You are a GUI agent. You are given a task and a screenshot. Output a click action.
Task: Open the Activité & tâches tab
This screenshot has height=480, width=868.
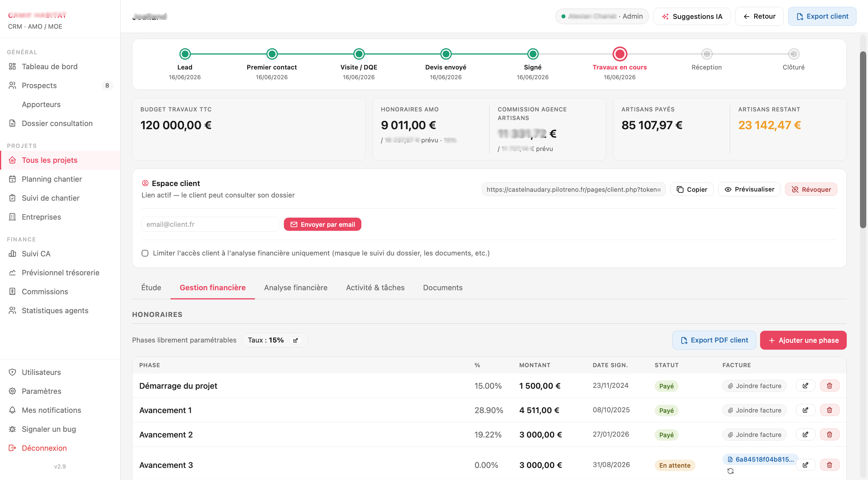click(x=375, y=288)
